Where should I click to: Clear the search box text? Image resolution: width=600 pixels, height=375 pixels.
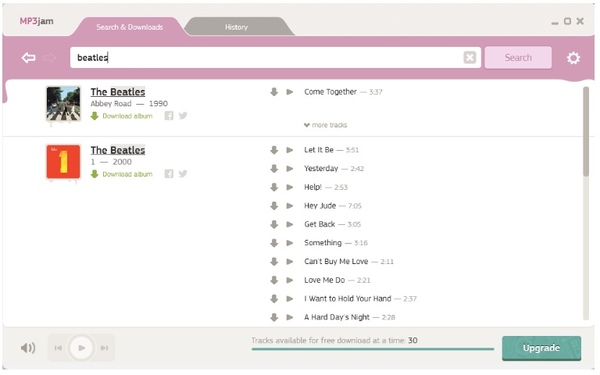pyautogui.click(x=470, y=57)
